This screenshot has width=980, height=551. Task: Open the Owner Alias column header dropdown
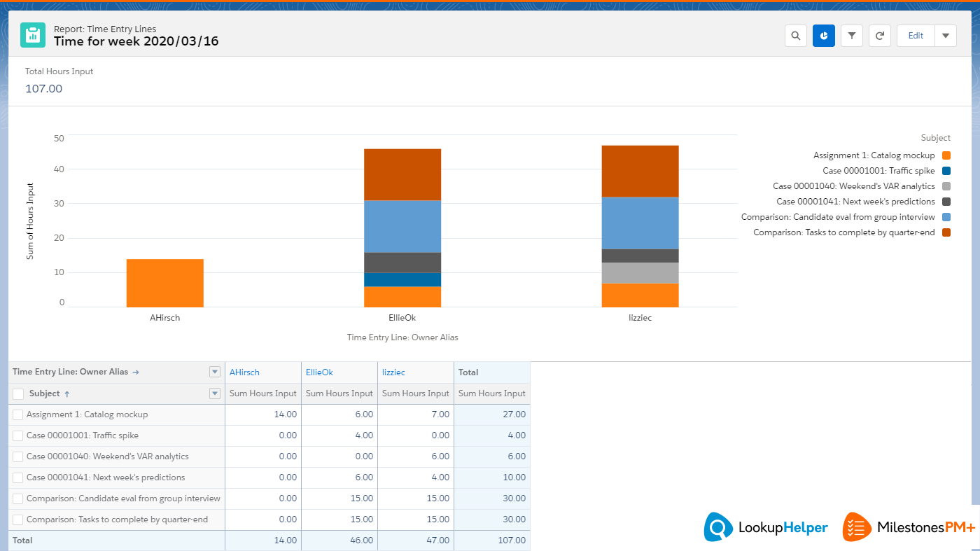(215, 372)
